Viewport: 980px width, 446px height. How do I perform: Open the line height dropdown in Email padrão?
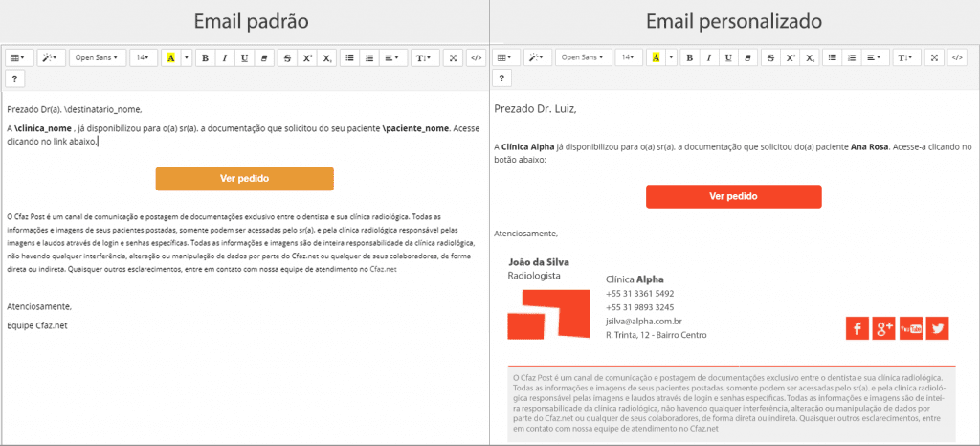tap(424, 57)
